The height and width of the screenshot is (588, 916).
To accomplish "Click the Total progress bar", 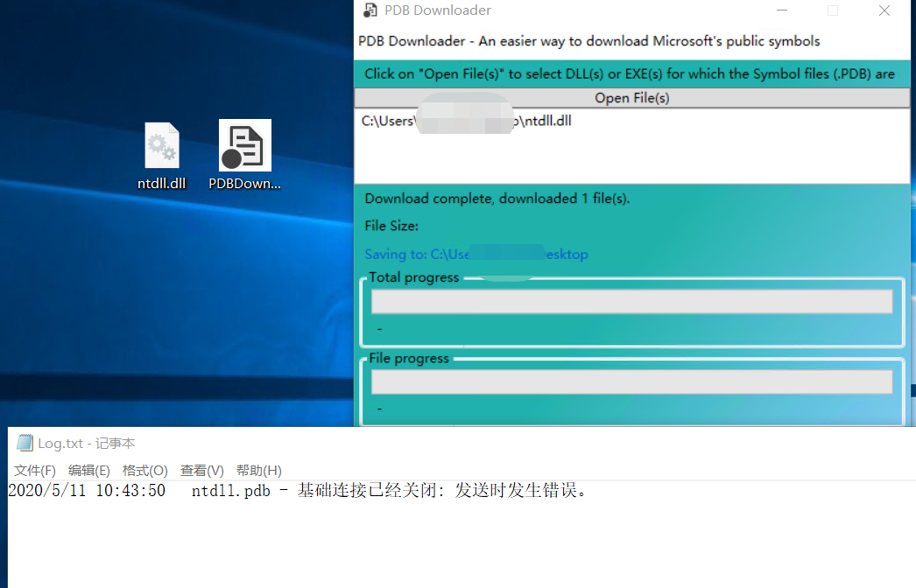I will coord(631,301).
